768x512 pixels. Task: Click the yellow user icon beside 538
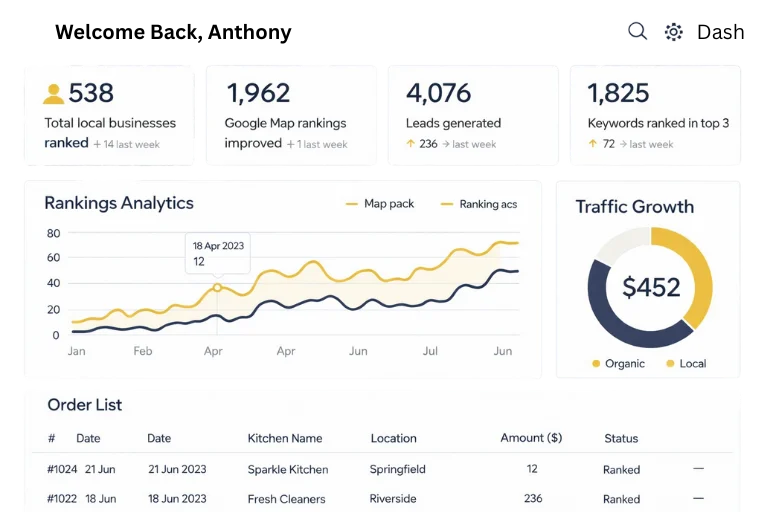pos(53,94)
